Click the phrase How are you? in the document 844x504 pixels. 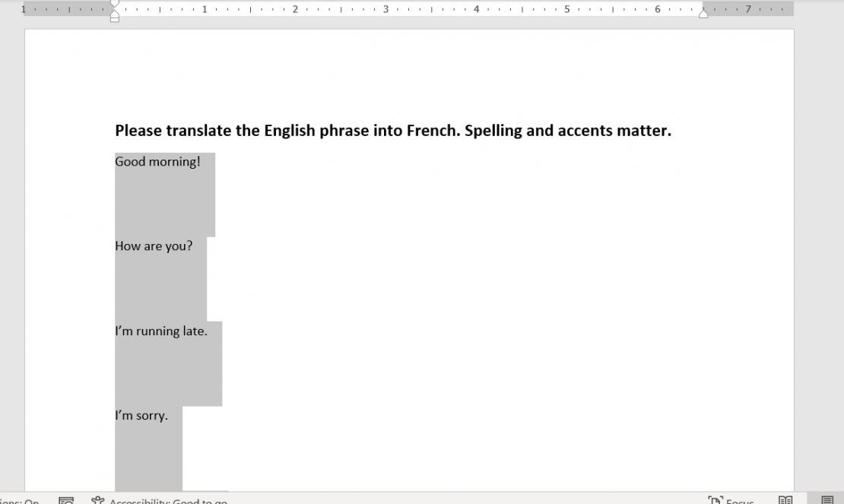point(153,246)
